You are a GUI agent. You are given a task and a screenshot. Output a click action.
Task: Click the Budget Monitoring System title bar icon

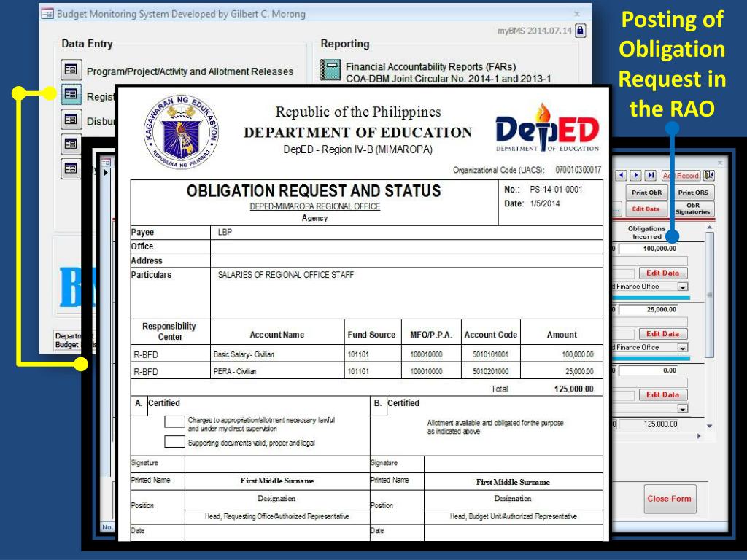tap(47, 14)
